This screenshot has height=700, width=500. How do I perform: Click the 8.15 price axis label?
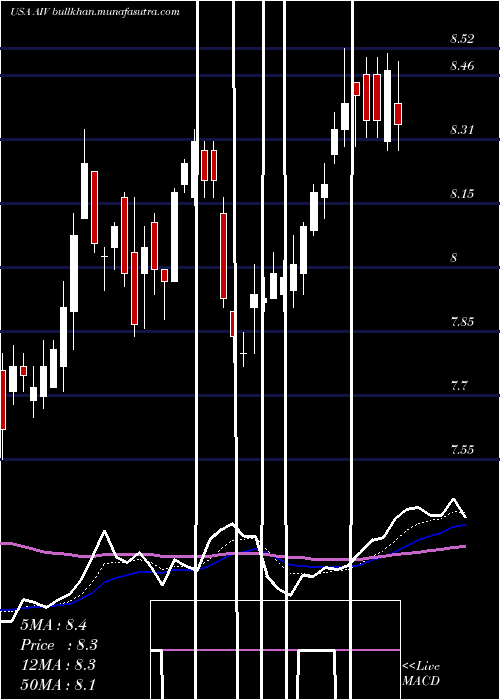coord(462,194)
